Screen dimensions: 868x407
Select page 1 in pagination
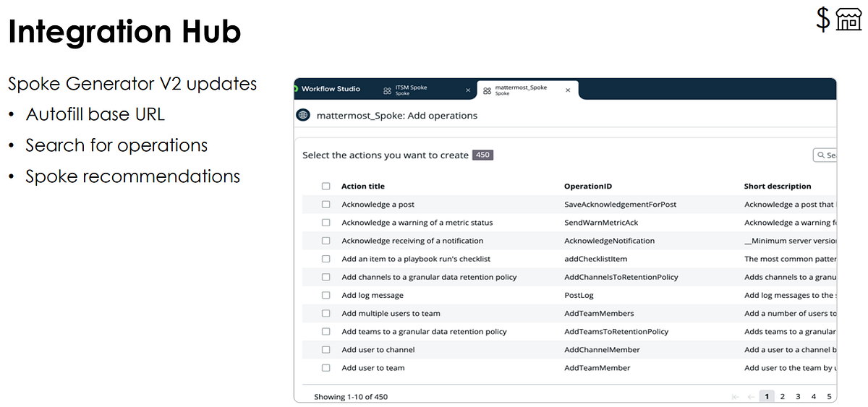(x=767, y=396)
